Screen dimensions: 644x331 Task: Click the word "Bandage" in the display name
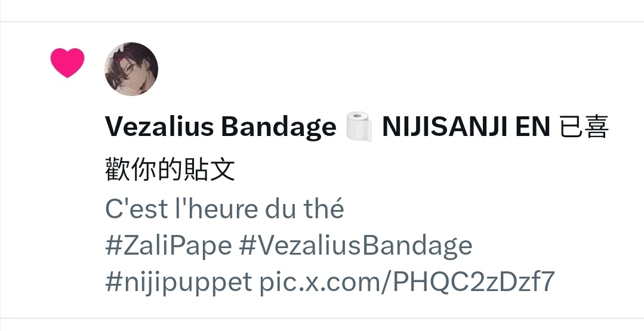279,128
